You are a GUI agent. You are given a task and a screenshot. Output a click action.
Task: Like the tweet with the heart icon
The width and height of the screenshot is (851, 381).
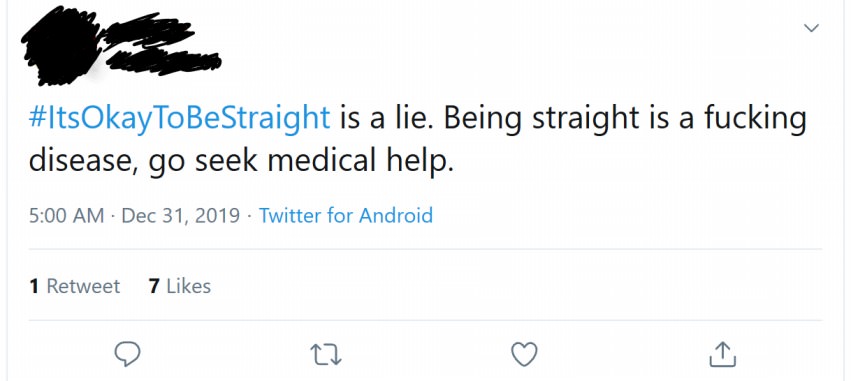524,354
